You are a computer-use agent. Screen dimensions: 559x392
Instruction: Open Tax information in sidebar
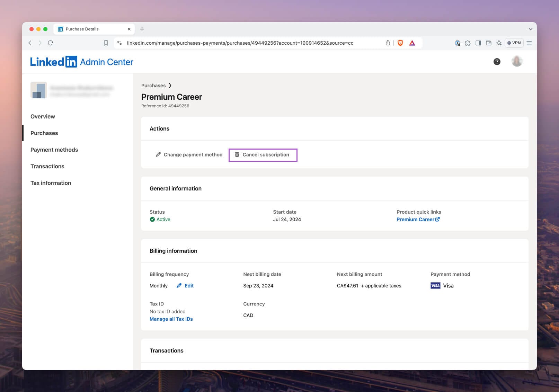point(51,183)
